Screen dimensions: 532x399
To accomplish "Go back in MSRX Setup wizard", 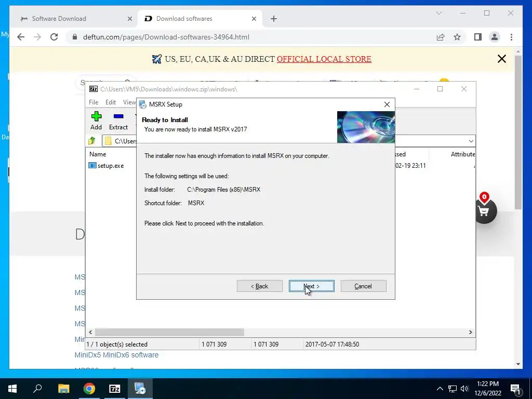I will [x=260, y=286].
